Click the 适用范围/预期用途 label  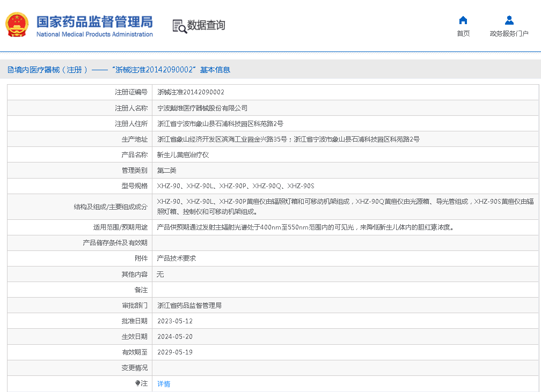pos(120,227)
